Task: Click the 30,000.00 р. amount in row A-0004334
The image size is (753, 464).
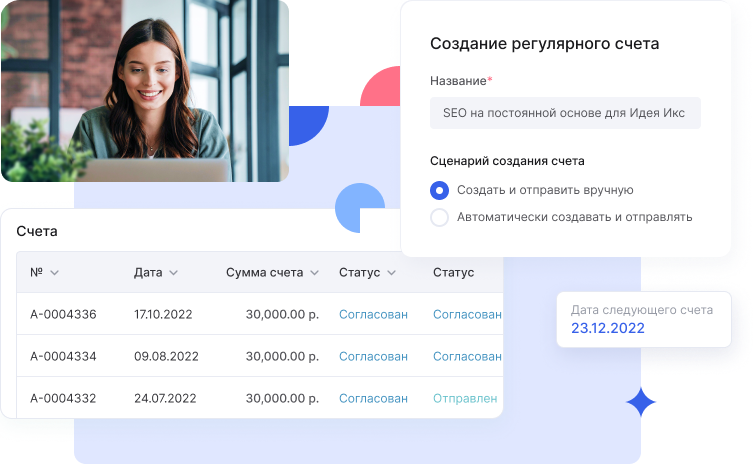Action: 282,356
